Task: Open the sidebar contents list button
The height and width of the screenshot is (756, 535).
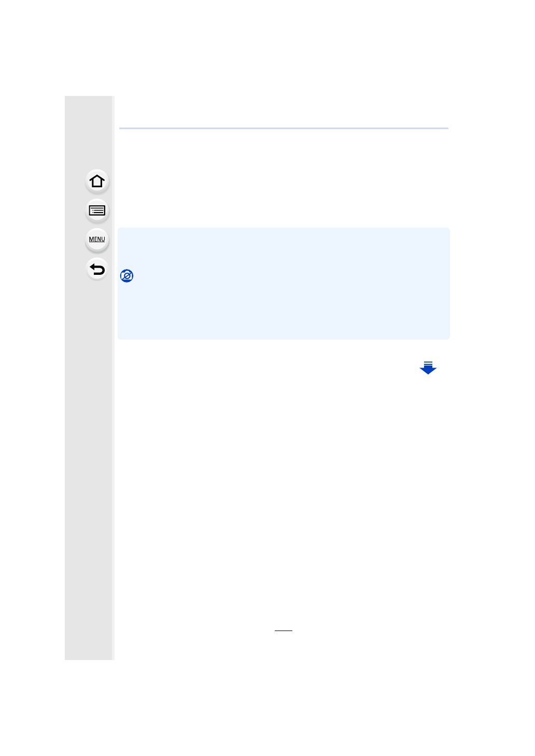Action: [97, 211]
